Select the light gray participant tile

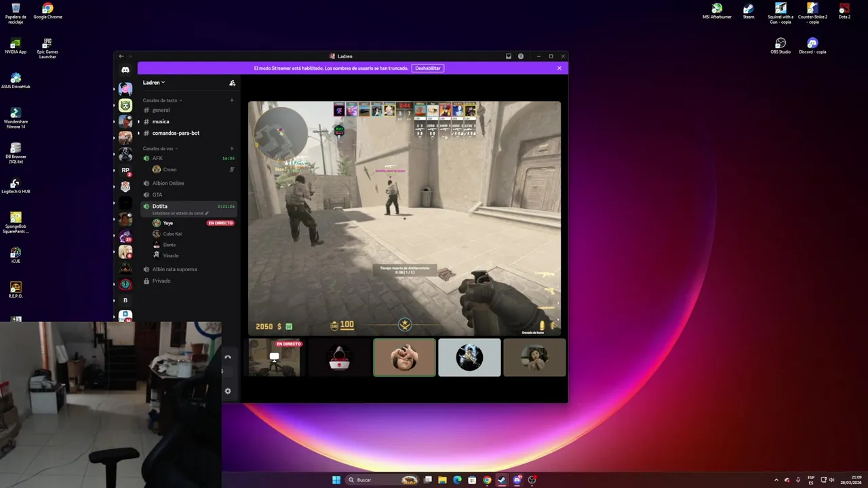point(469,357)
